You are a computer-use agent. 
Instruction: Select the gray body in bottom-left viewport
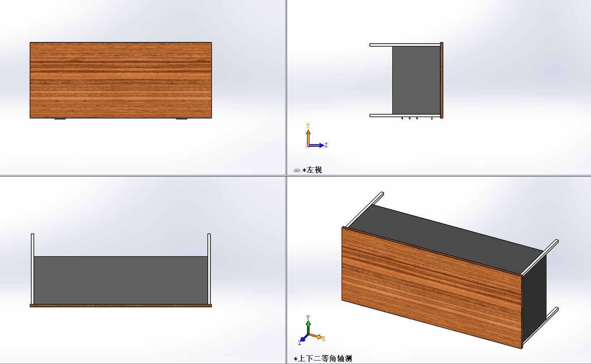click(x=120, y=280)
